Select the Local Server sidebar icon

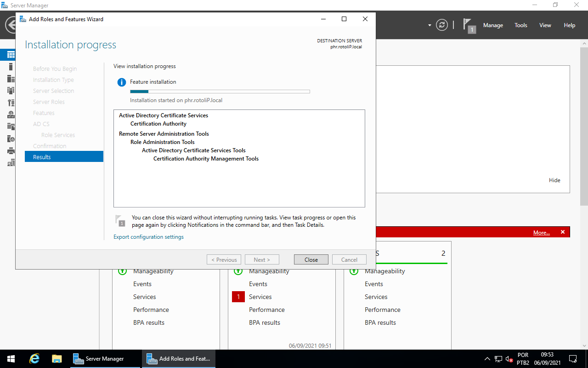tap(10, 66)
